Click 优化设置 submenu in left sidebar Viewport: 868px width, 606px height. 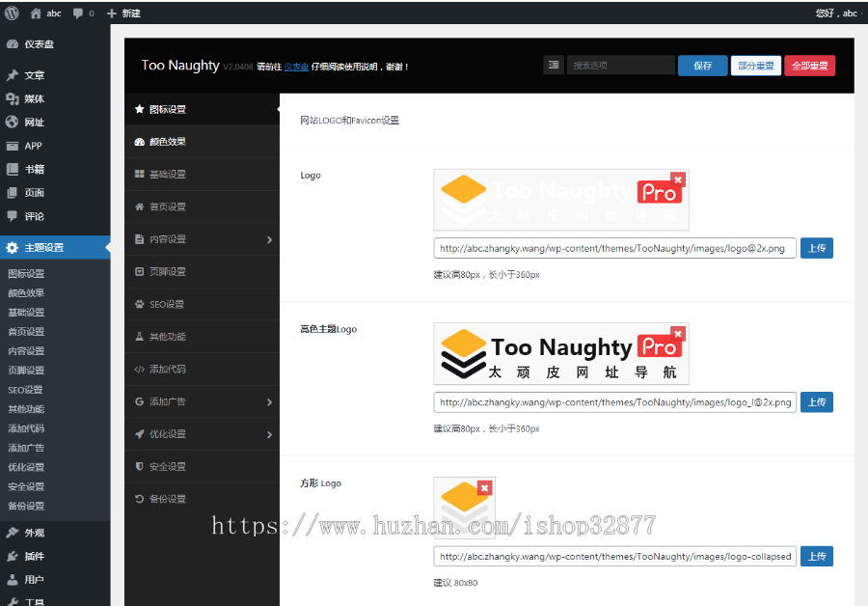click(26, 467)
